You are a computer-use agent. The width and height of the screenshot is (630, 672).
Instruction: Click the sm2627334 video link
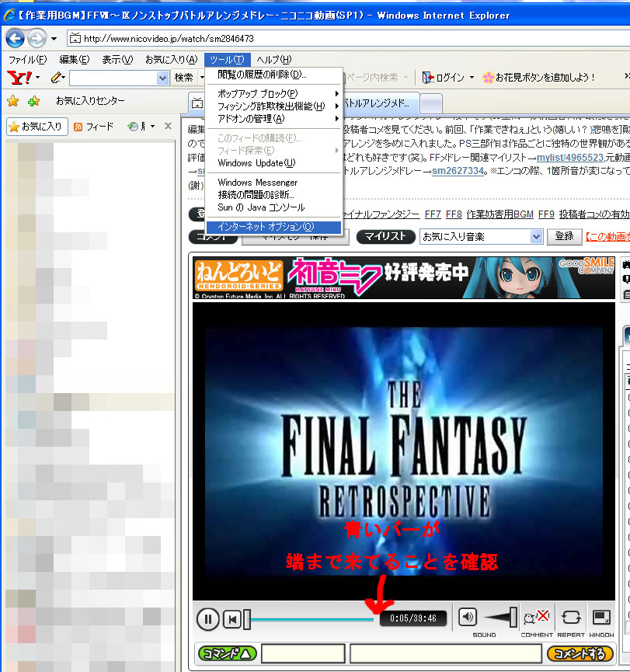(x=458, y=171)
